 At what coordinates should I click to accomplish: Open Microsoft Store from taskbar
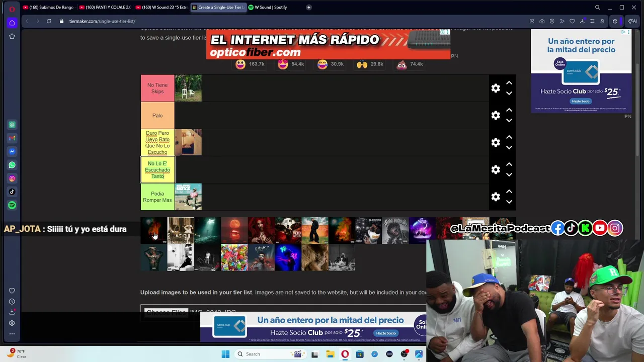pos(360,354)
